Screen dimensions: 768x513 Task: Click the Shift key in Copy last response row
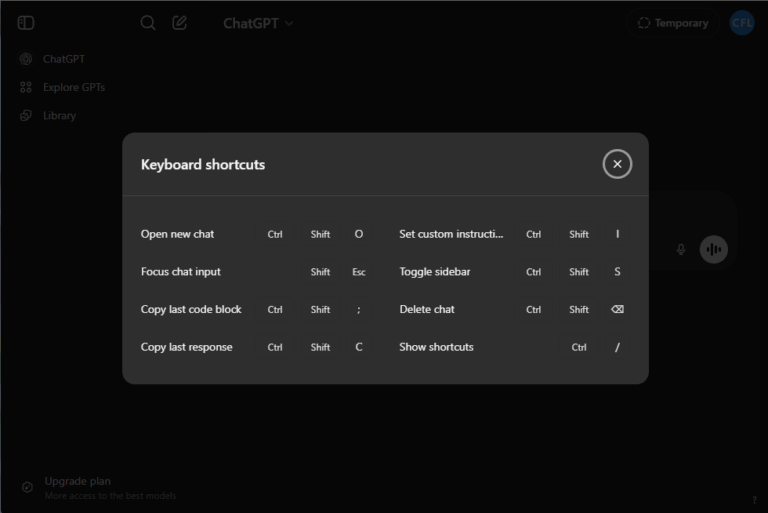320,347
